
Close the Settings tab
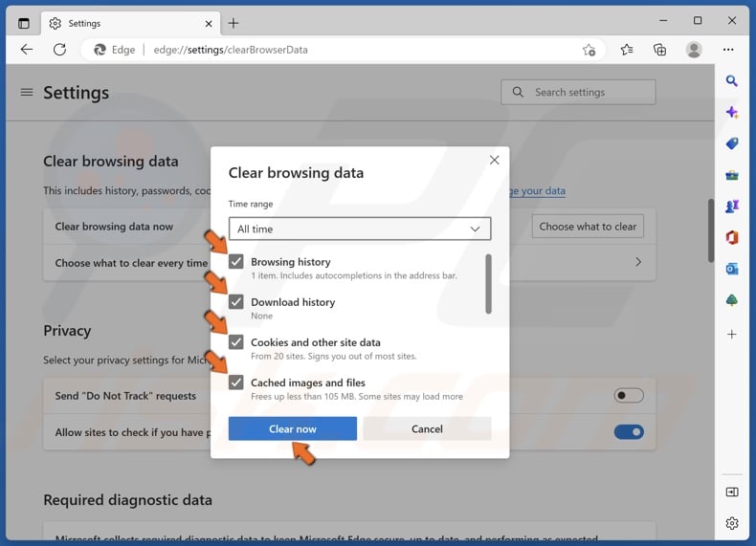pos(209,24)
